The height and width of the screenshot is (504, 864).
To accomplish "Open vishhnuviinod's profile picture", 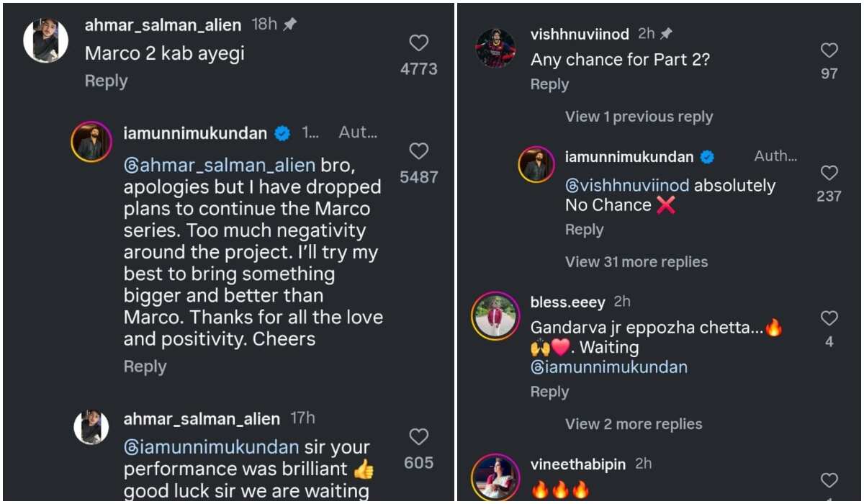I will click(x=495, y=48).
